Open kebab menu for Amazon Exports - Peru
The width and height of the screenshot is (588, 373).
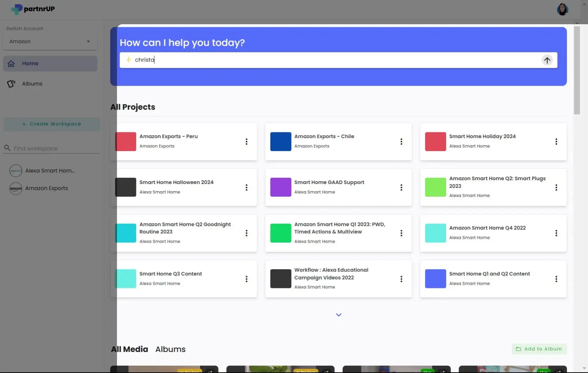[x=247, y=142]
